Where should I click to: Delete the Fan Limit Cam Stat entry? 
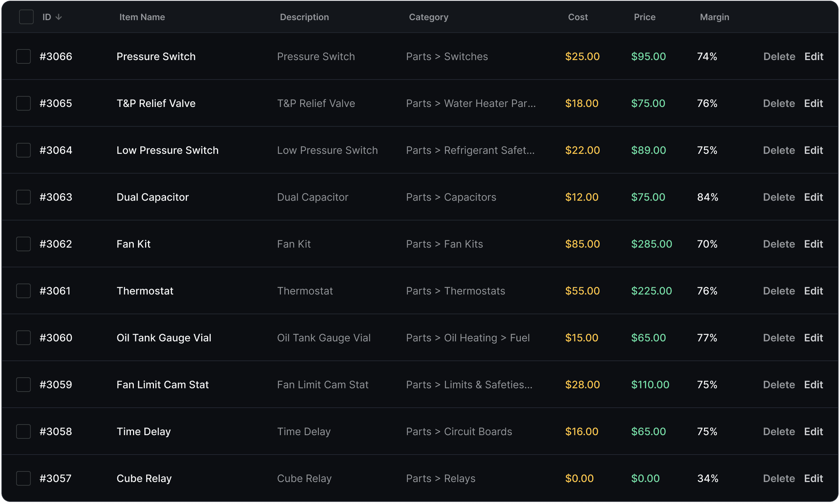coord(779,384)
